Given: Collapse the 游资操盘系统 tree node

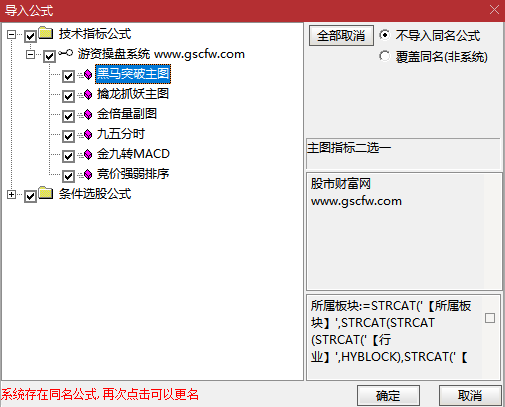Looking at the screenshot, I should click(30, 54).
